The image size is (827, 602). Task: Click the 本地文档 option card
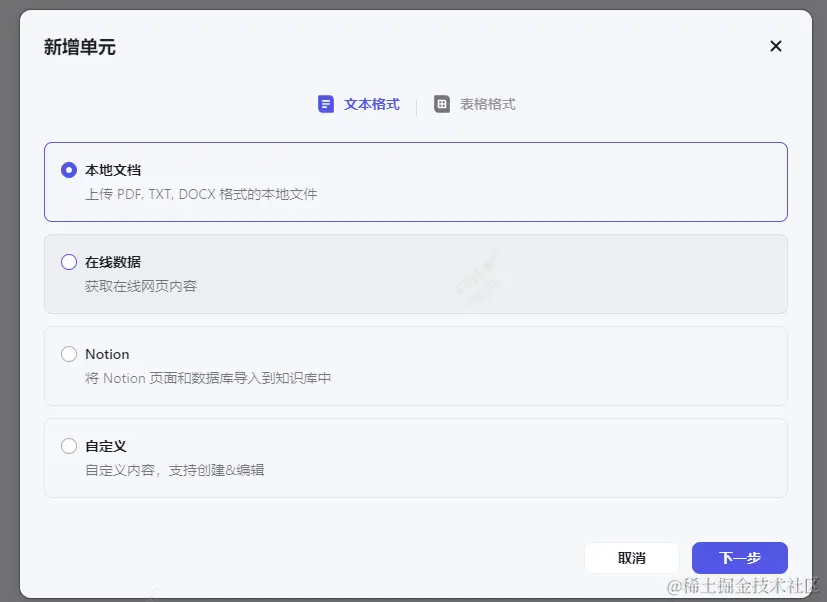click(415, 182)
